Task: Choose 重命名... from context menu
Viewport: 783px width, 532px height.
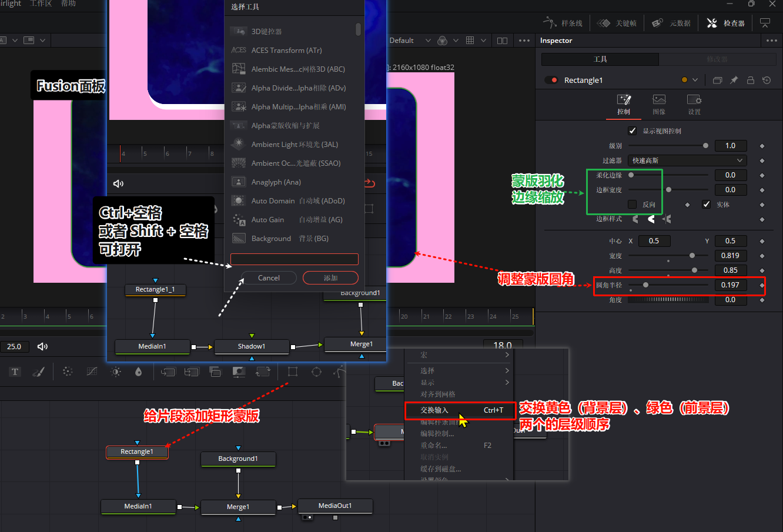Action: click(434, 446)
